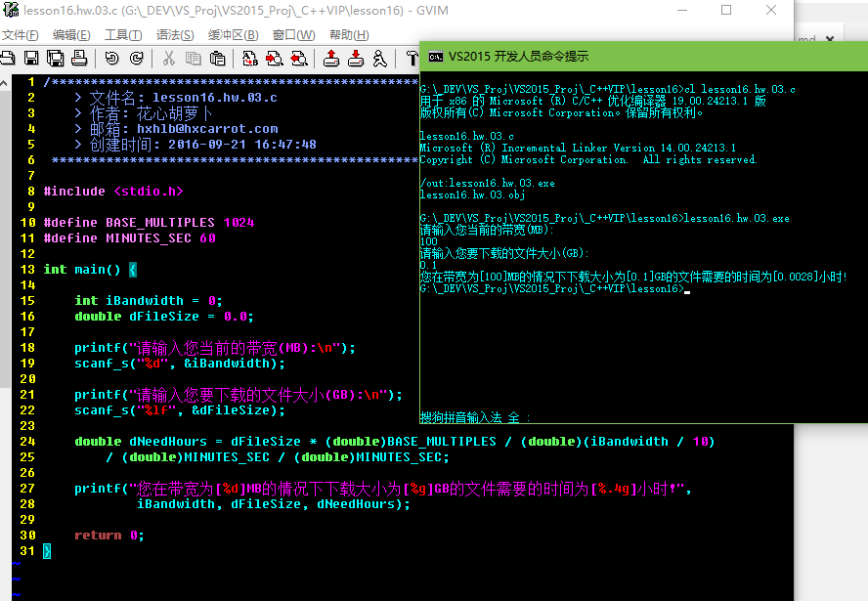Click the Load Session toolbar icon

[331, 59]
